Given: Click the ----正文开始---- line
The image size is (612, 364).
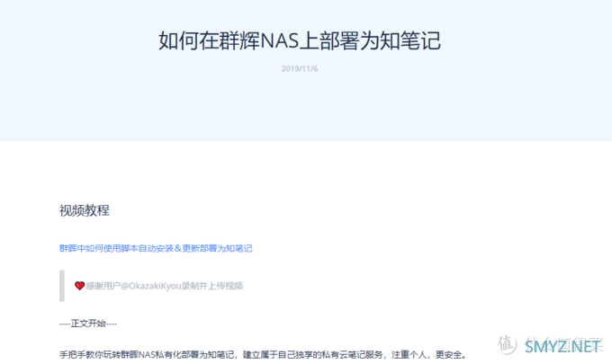Looking at the screenshot, I should [x=88, y=324].
